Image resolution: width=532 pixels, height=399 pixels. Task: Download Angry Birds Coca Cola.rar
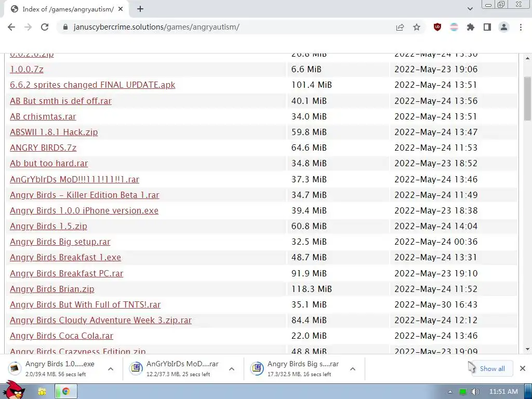coord(61,336)
